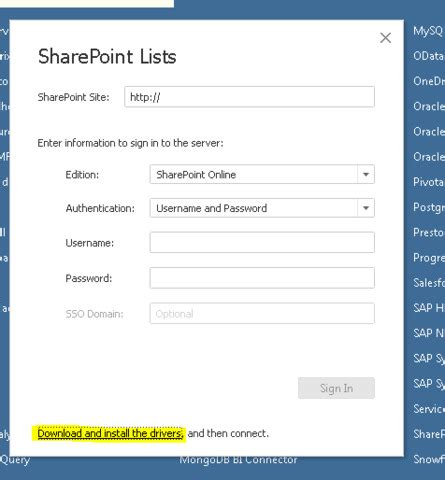Click the Username input field
Viewport: 445px width, 480px height.
tap(262, 242)
